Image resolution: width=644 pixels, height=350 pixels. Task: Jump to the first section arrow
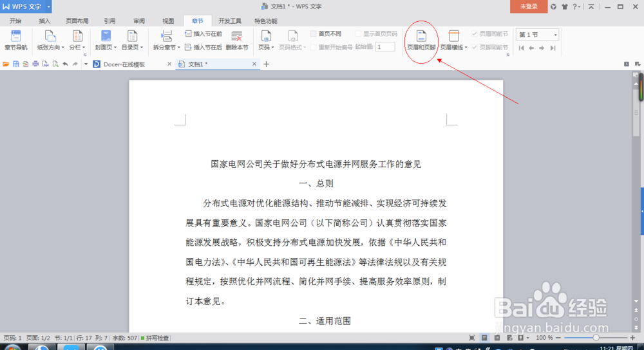point(521,48)
